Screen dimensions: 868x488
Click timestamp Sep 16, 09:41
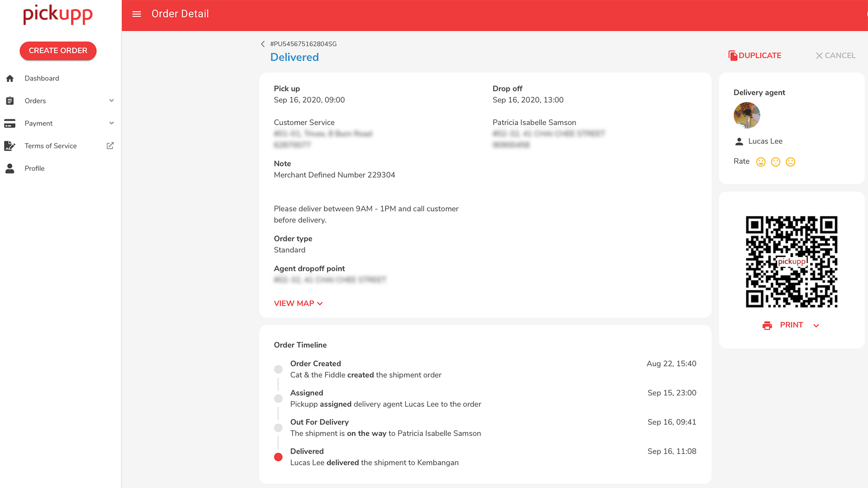tap(672, 422)
